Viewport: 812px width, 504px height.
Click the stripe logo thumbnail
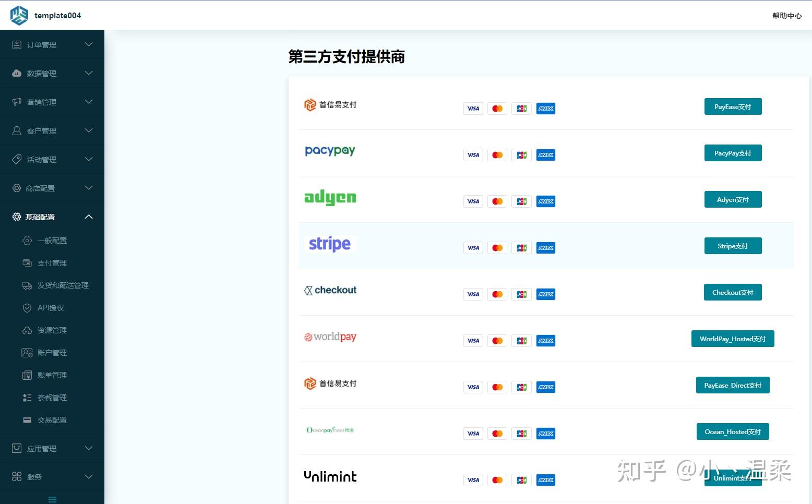point(330,244)
